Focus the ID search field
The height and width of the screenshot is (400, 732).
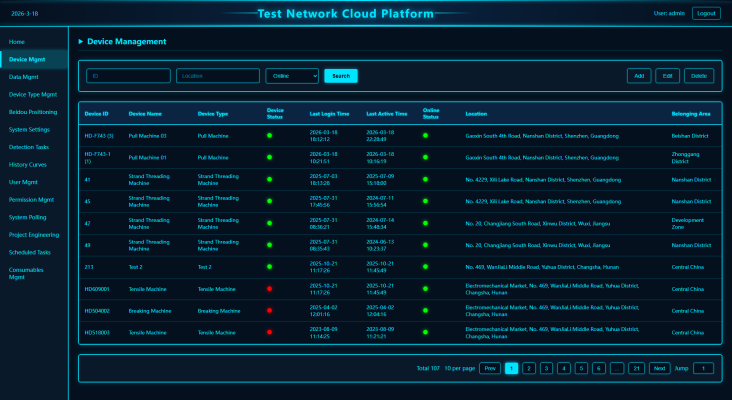(128, 76)
